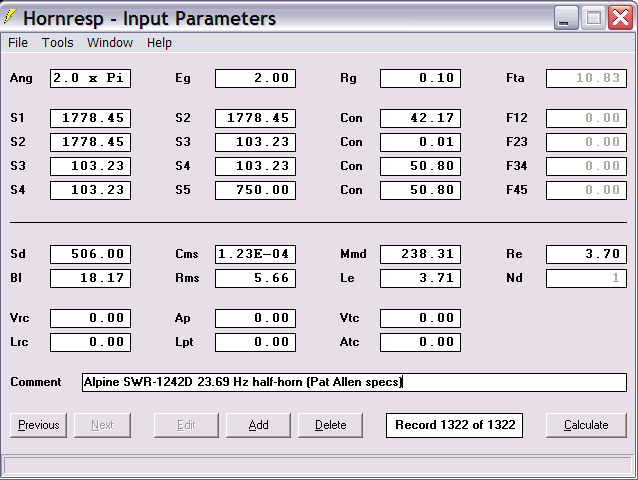Click the S5 field showing 750.00

click(256, 190)
